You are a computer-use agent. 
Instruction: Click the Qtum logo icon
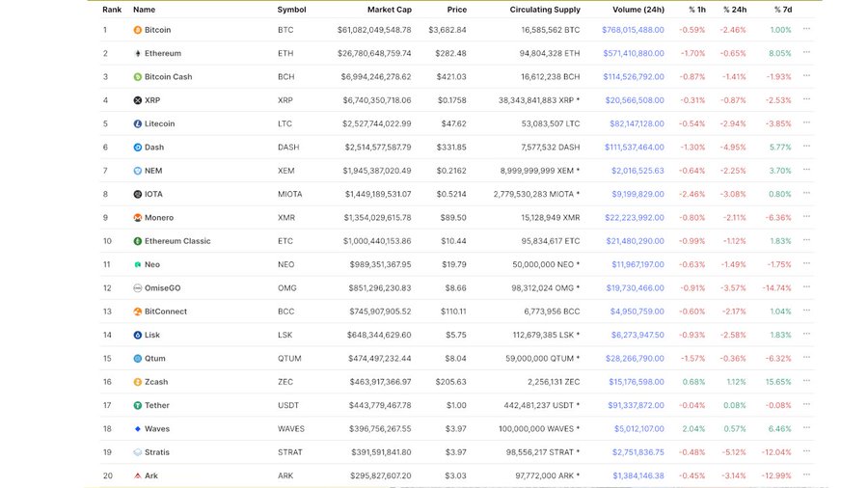[x=137, y=359]
